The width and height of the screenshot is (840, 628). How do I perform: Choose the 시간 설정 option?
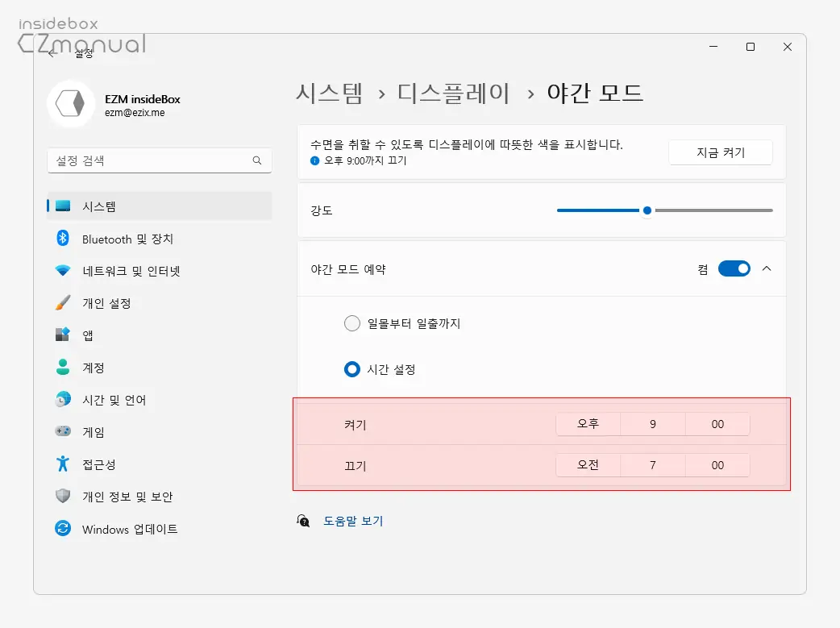(x=352, y=369)
